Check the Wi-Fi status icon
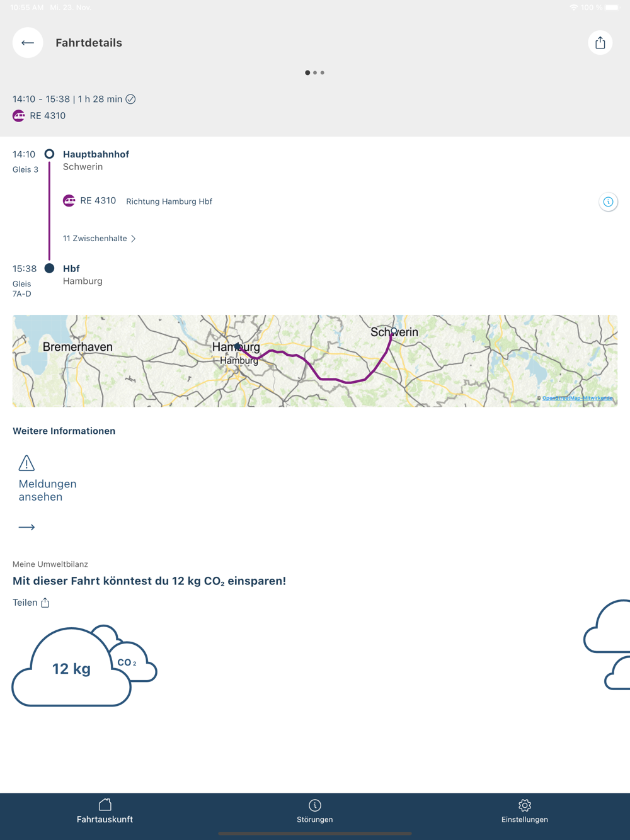The height and width of the screenshot is (840, 630). 574,8
